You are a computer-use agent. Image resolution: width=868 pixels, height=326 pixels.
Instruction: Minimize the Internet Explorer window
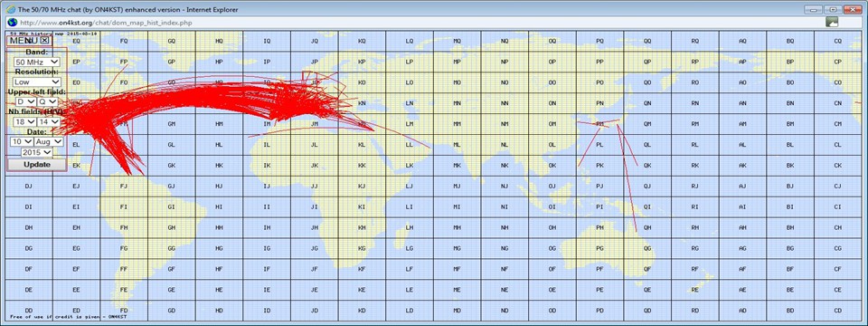[x=813, y=9]
